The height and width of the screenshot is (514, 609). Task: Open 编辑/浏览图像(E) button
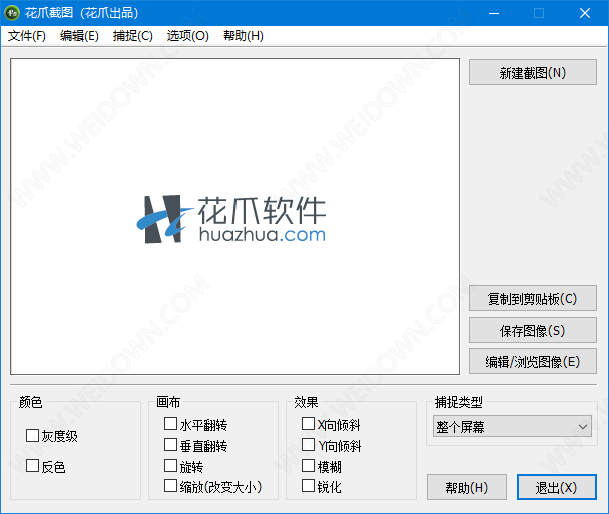pyautogui.click(x=532, y=361)
